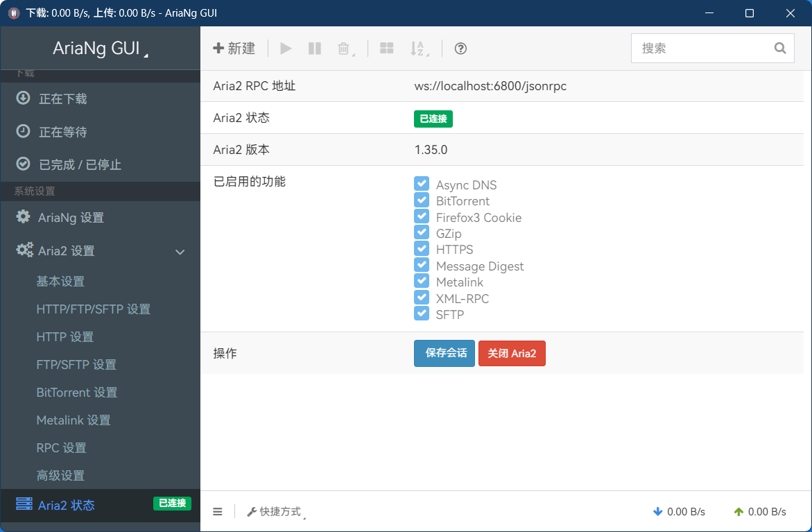Click the Aria2 设置 double-gear icon

point(24,250)
